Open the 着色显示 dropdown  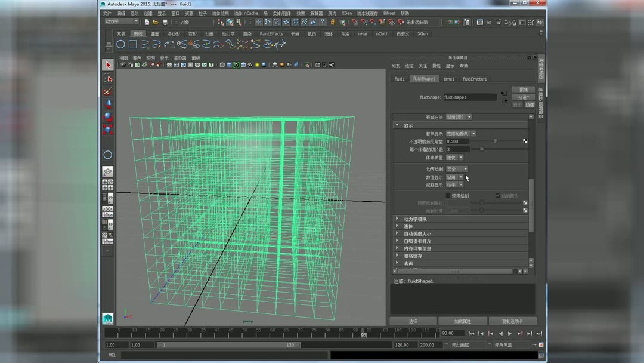tap(461, 134)
